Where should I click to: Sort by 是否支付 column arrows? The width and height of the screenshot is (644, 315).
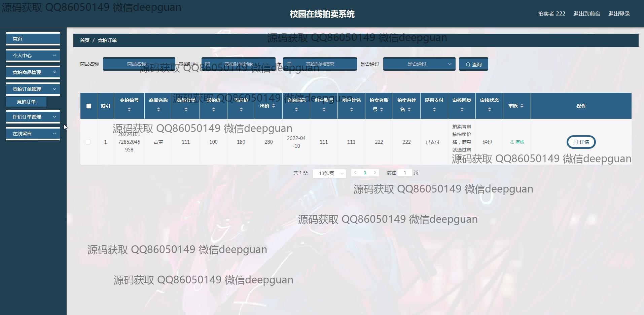pos(434,109)
